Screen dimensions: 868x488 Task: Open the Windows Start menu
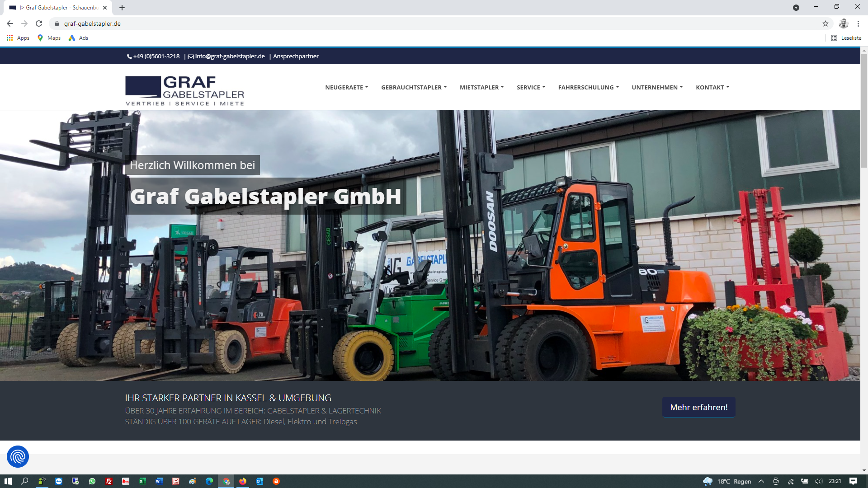point(8,481)
